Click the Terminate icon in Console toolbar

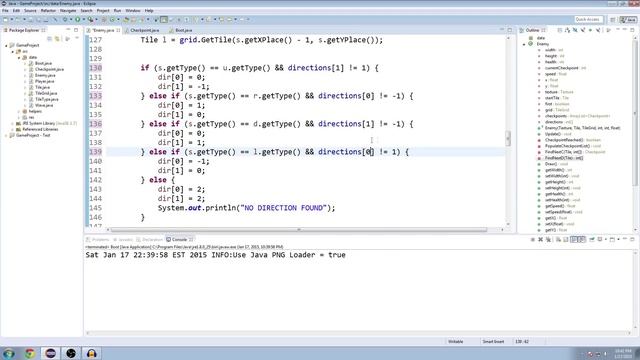[533, 240]
